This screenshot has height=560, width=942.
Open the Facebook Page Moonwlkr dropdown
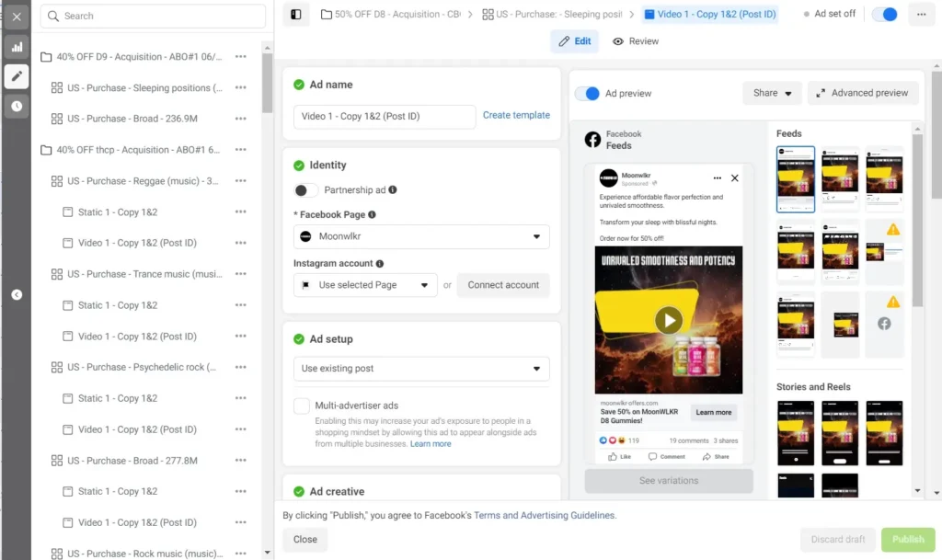coord(421,236)
